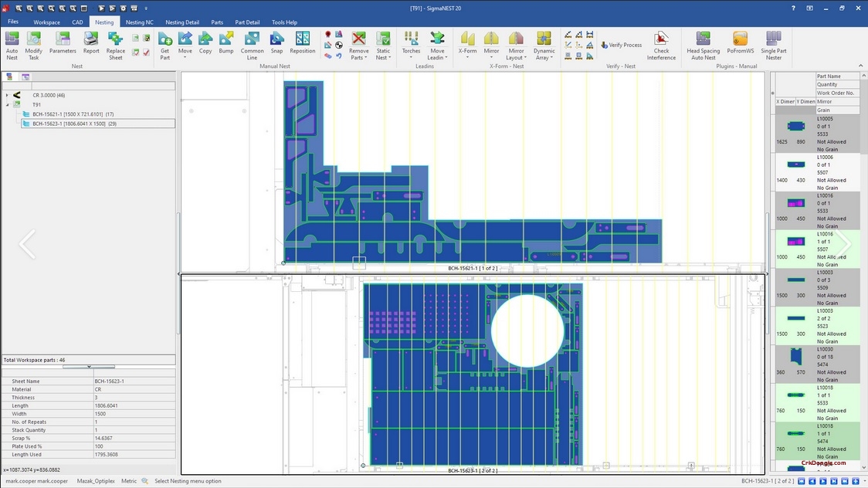The width and height of the screenshot is (868, 488).
Task: Click the Replace Sheet icon
Action: coord(116,44)
